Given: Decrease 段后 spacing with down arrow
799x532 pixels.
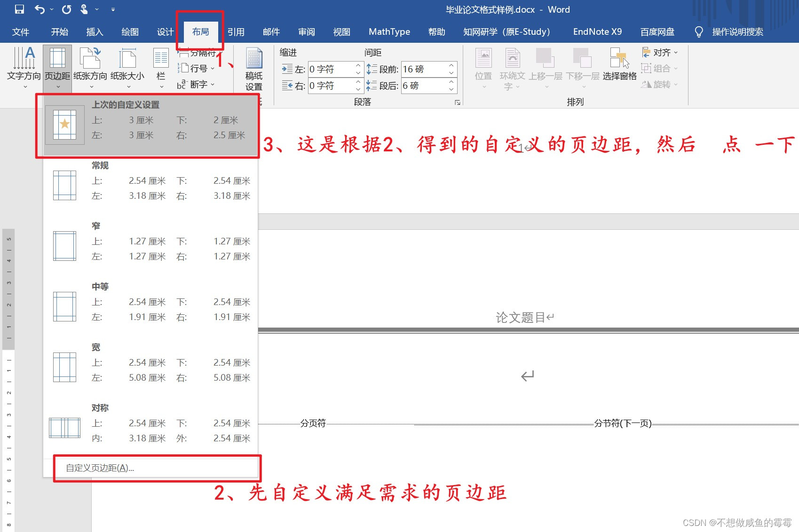Looking at the screenshot, I should coord(451,89).
